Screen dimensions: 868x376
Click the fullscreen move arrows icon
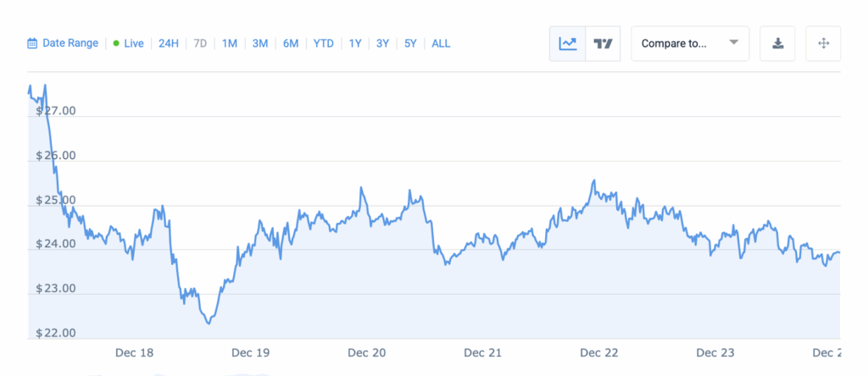[x=823, y=43]
